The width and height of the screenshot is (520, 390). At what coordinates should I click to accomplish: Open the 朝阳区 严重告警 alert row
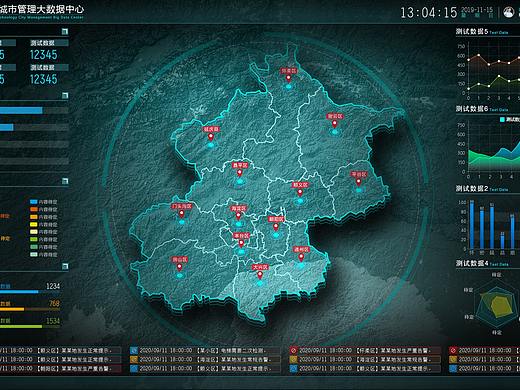point(60,369)
